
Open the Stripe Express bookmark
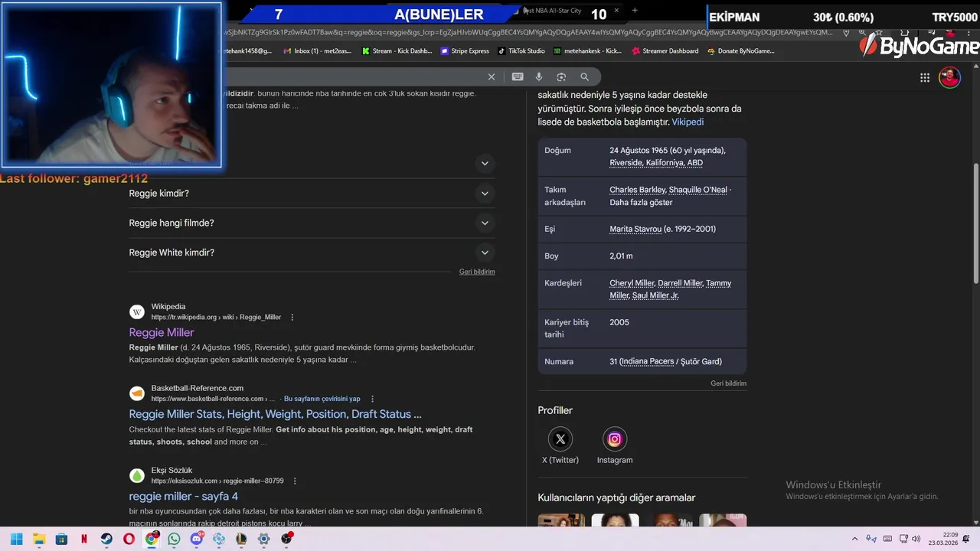[x=465, y=51]
